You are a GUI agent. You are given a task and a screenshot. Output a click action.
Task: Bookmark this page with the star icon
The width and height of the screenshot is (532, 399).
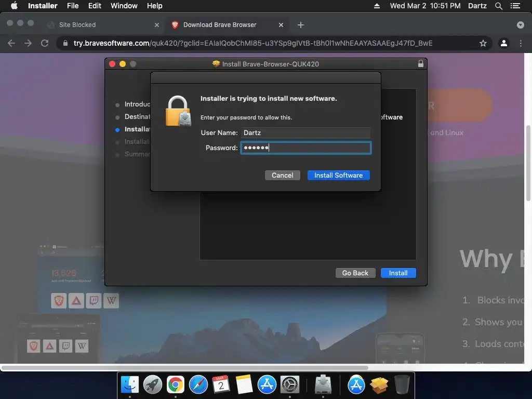483,43
